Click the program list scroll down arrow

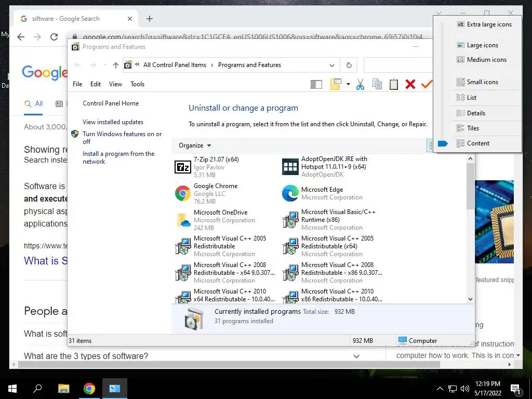click(x=470, y=299)
